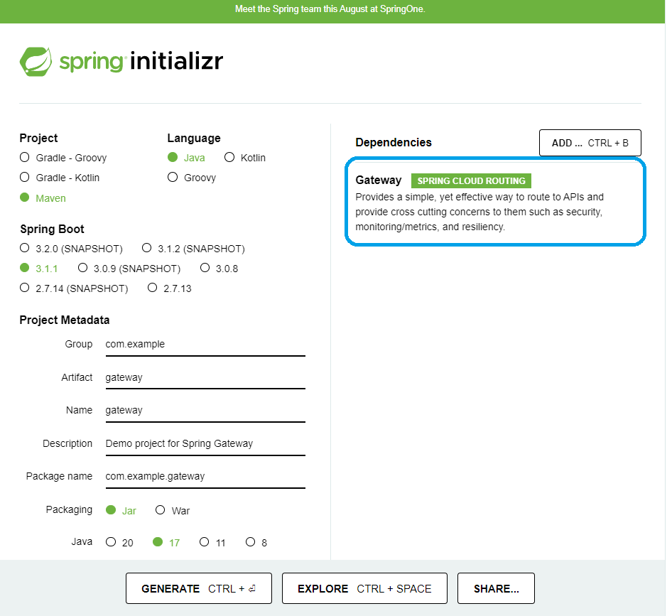Viewport: 672px width, 616px height.
Task: Select Java version 8
Action: [x=256, y=542]
